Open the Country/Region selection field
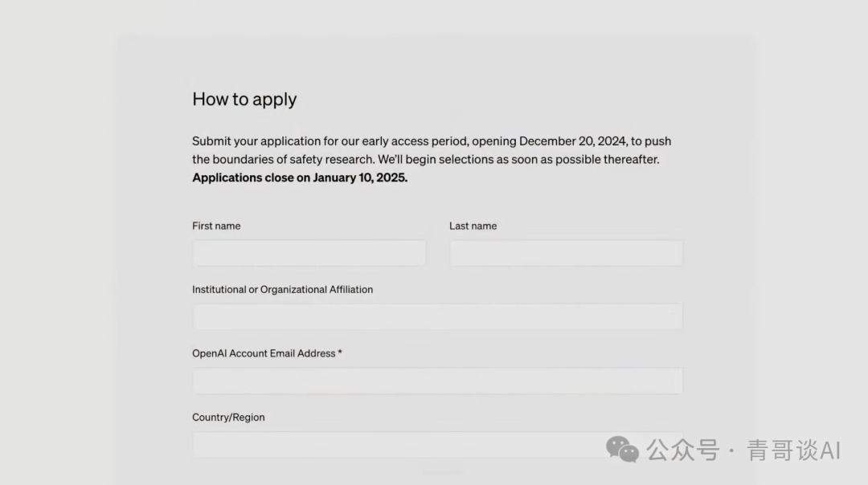Image resolution: width=868 pixels, height=485 pixels. pyautogui.click(x=437, y=444)
